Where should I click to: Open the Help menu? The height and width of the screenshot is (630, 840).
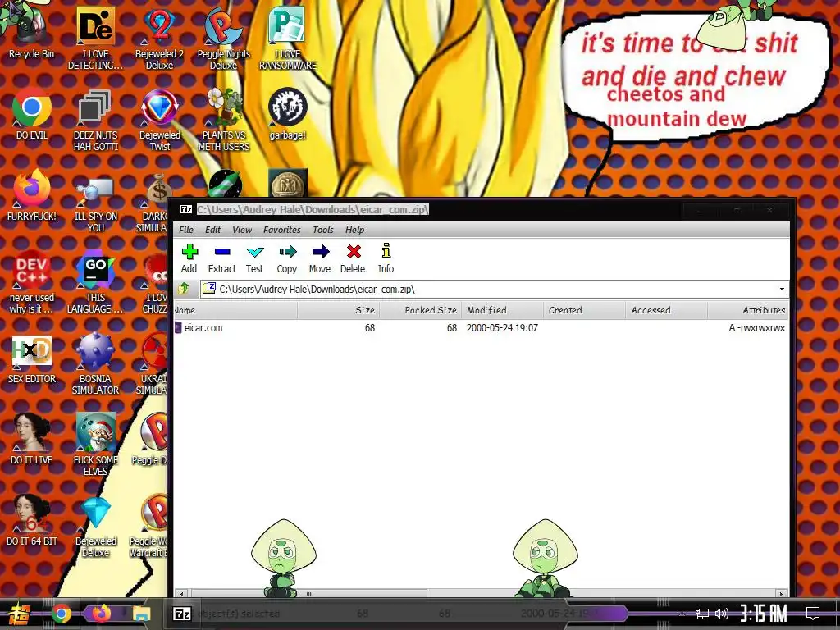354,230
